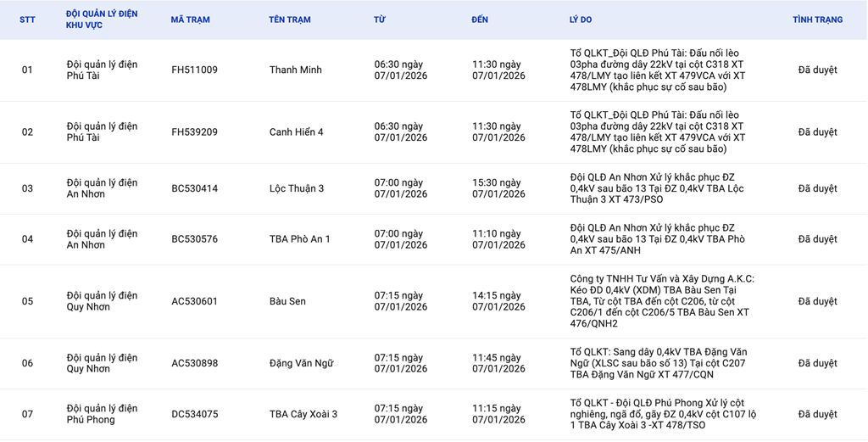This screenshot has height=442, width=868.
Task: Click the TỪ column header
Action: [379, 20]
